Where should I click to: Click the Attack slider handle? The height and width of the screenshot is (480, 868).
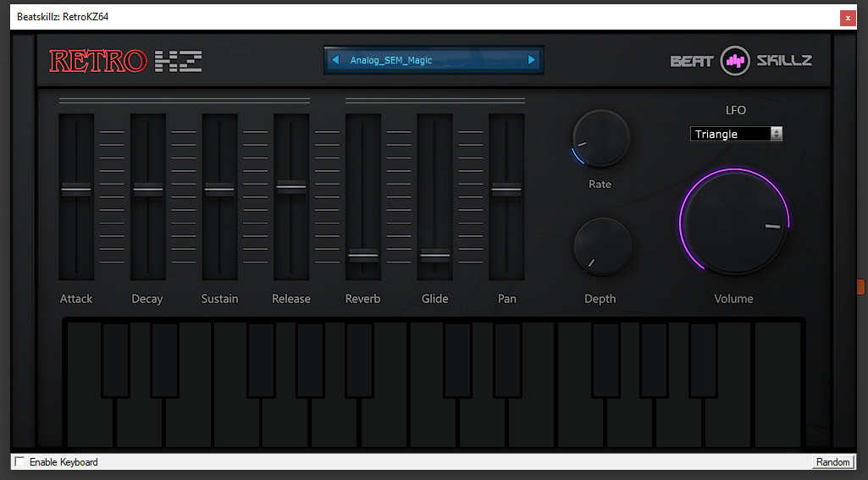(x=76, y=190)
